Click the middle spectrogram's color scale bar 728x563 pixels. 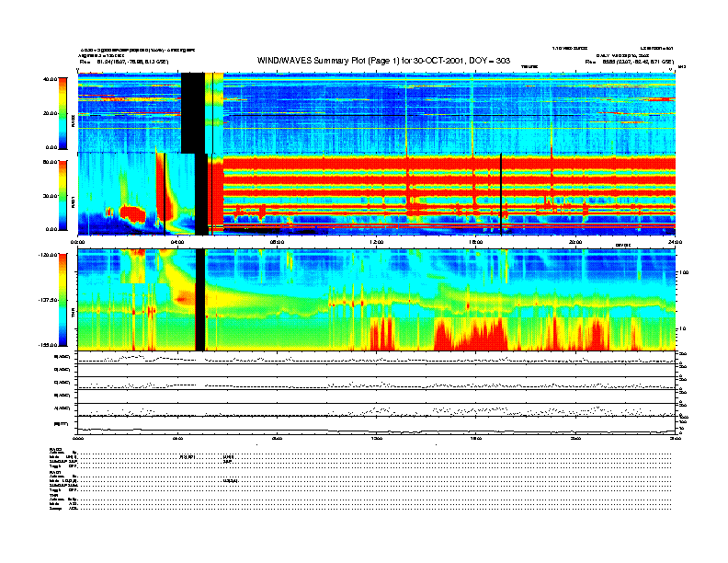pyautogui.click(x=63, y=196)
